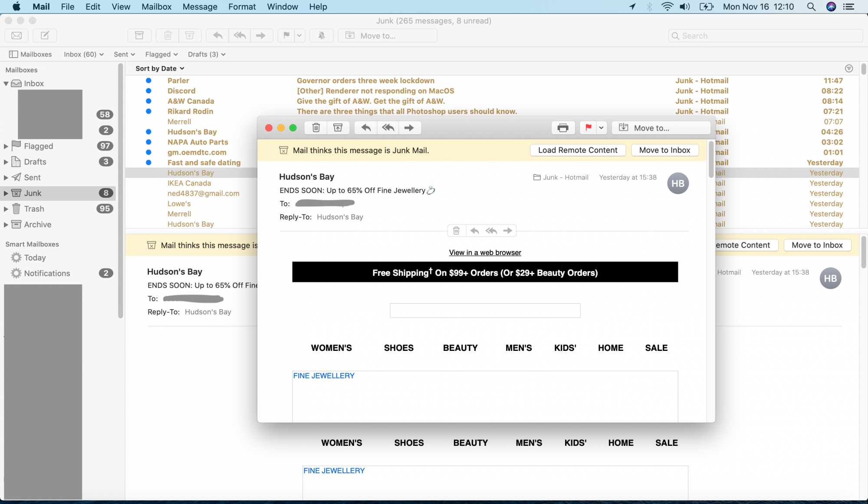Mute conversation with bell icon

click(x=322, y=36)
